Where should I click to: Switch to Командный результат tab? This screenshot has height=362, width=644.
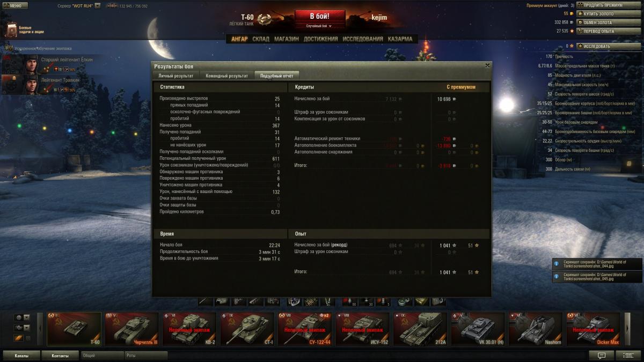pyautogui.click(x=226, y=76)
